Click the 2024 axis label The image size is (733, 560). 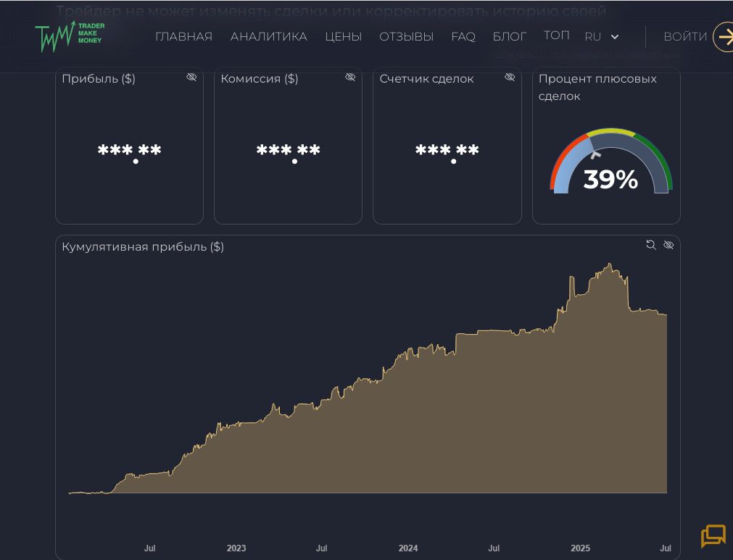[408, 548]
